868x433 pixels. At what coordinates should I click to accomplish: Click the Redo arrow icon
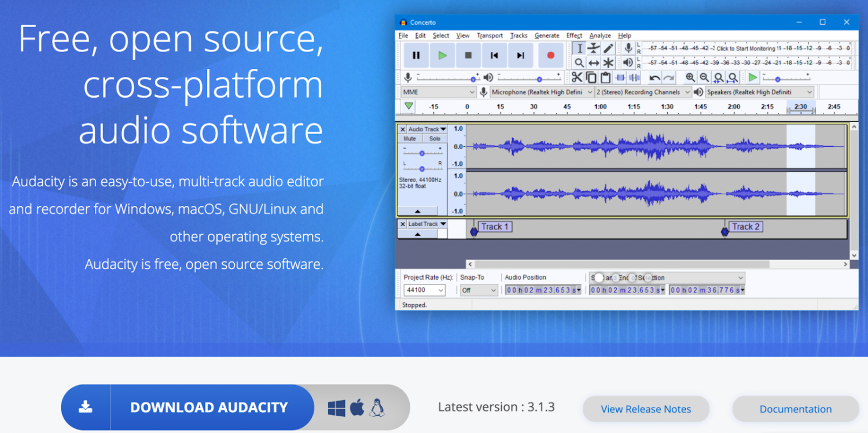(669, 77)
